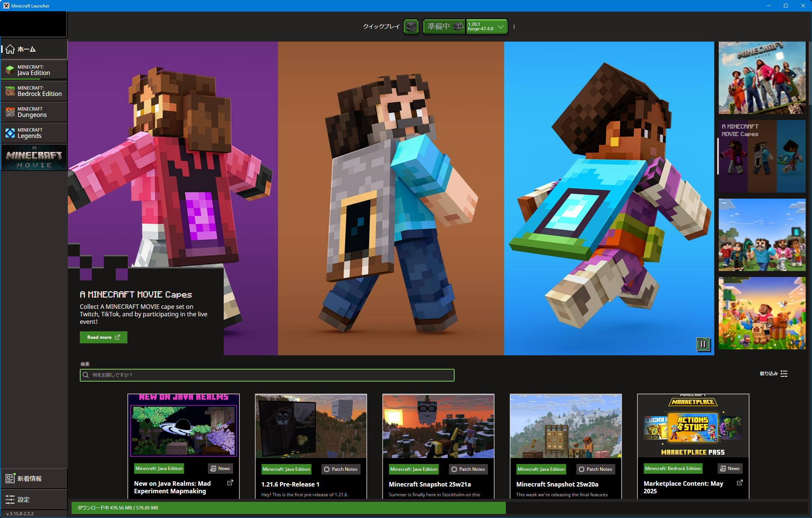This screenshot has height=518, width=812.
Task: Click the settings sliders icon
Action: point(10,500)
